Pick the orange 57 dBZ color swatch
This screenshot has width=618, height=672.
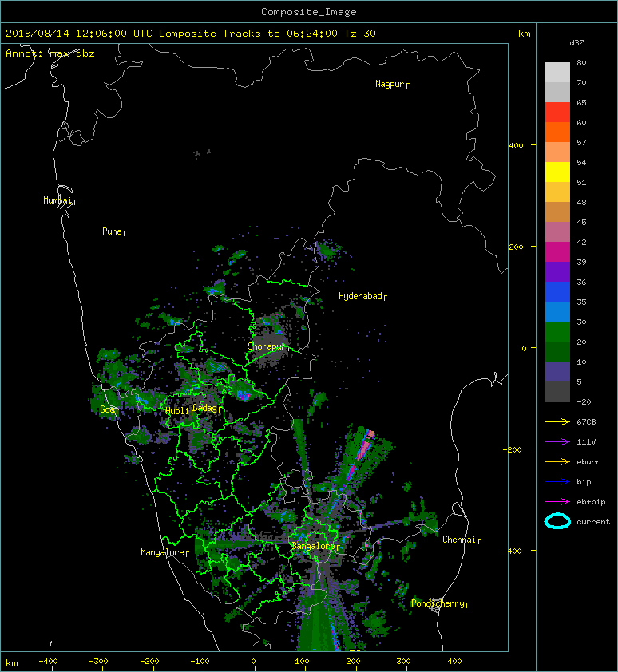(557, 132)
